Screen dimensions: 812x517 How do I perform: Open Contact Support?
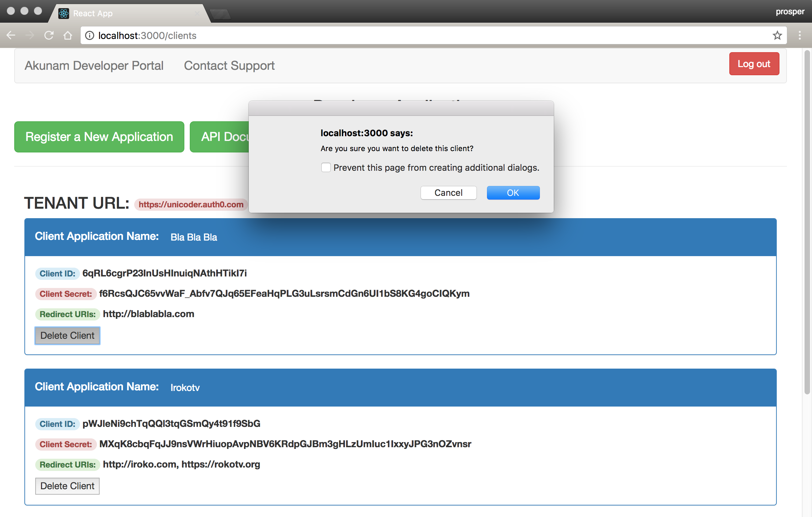pos(229,65)
